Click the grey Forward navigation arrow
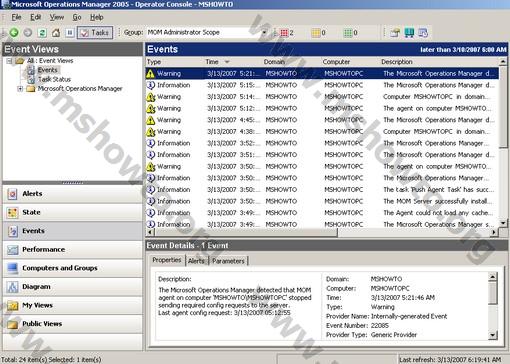 tap(28, 32)
